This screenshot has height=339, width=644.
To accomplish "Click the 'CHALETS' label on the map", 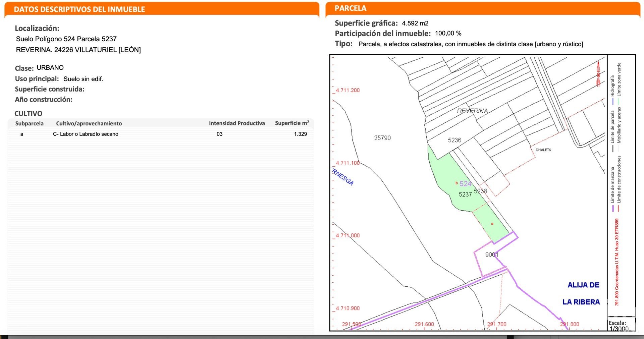I will [x=543, y=150].
